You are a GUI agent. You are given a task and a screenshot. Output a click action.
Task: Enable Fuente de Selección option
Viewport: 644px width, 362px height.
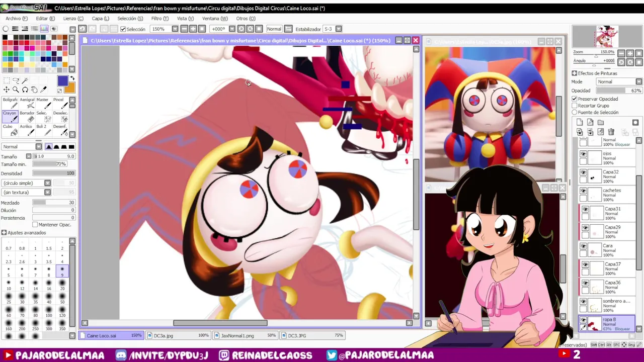point(575,112)
